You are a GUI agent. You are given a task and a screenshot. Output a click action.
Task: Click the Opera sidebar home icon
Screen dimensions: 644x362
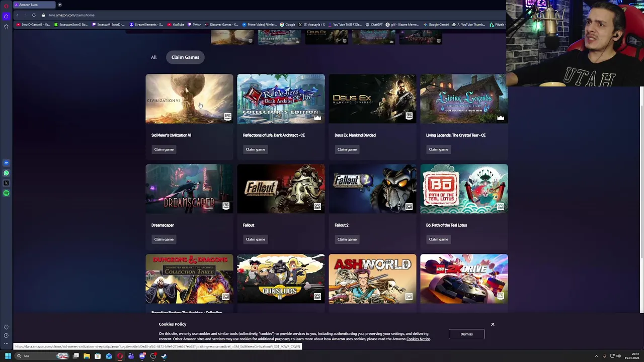pyautogui.click(x=6, y=16)
